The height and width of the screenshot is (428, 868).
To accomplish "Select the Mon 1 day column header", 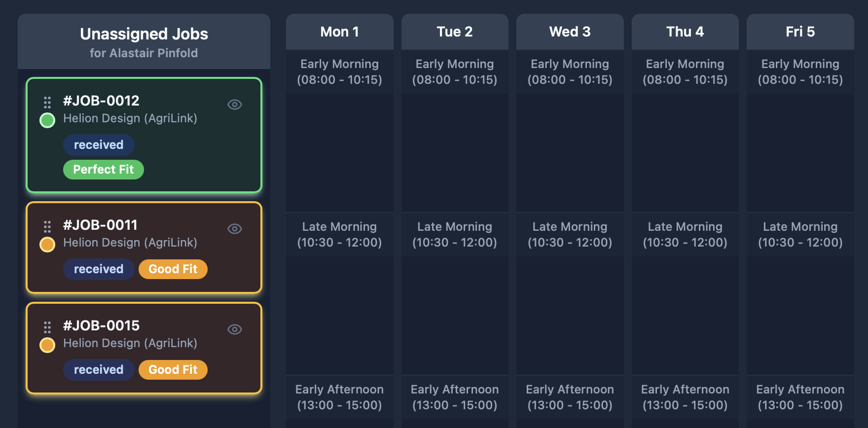I will point(339,32).
